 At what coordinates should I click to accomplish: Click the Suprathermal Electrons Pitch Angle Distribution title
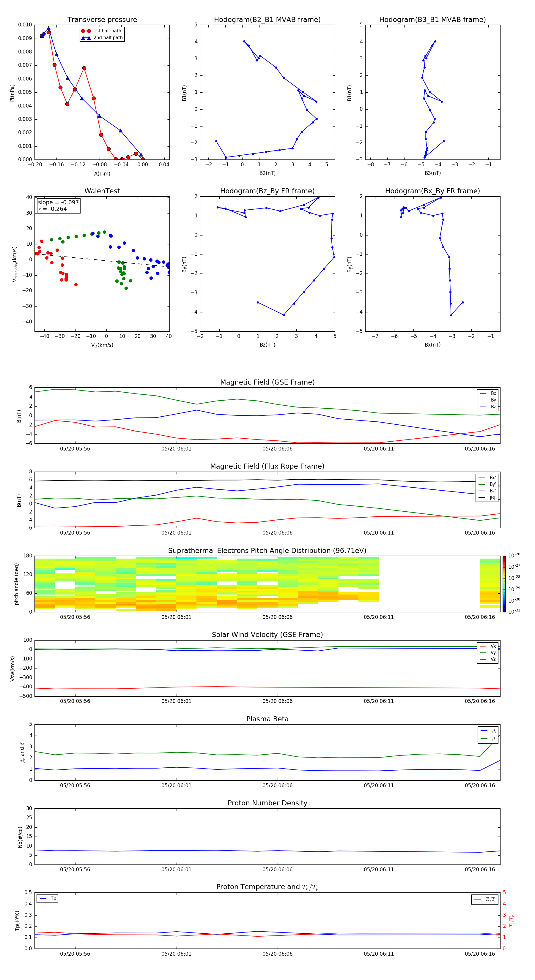(267, 551)
